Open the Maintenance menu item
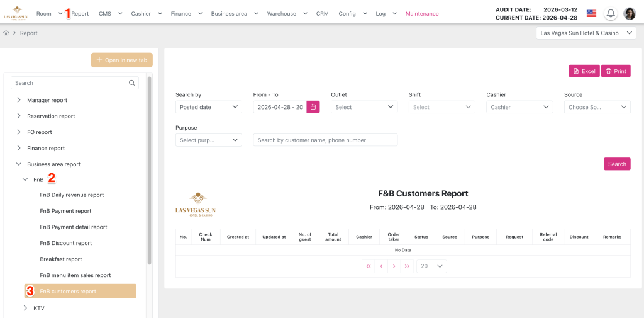 tap(422, 14)
